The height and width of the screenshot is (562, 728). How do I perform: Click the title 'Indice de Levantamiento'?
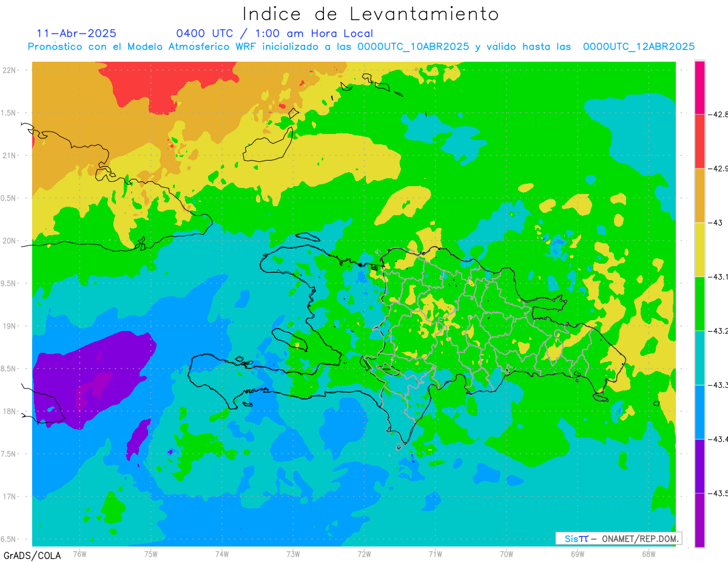pos(371,14)
